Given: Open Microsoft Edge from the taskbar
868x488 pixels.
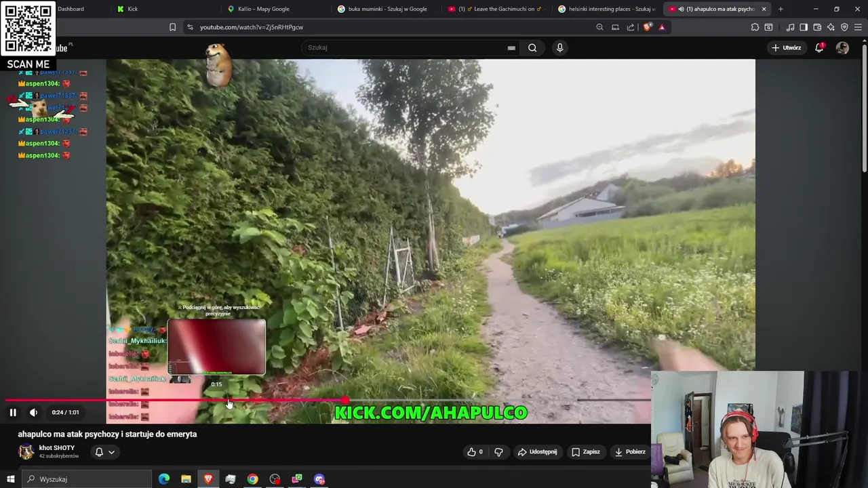Looking at the screenshot, I should [164, 479].
